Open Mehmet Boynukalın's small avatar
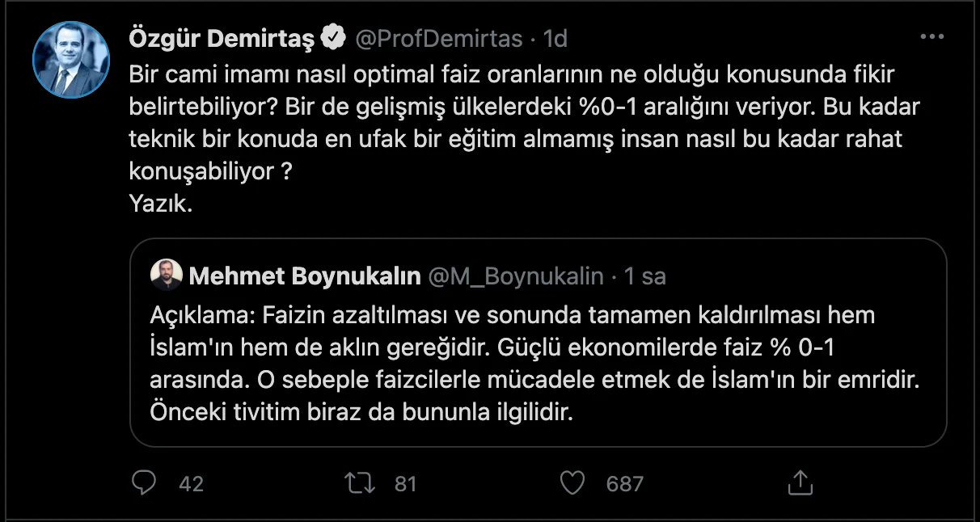This screenshot has width=980, height=522. [167, 276]
